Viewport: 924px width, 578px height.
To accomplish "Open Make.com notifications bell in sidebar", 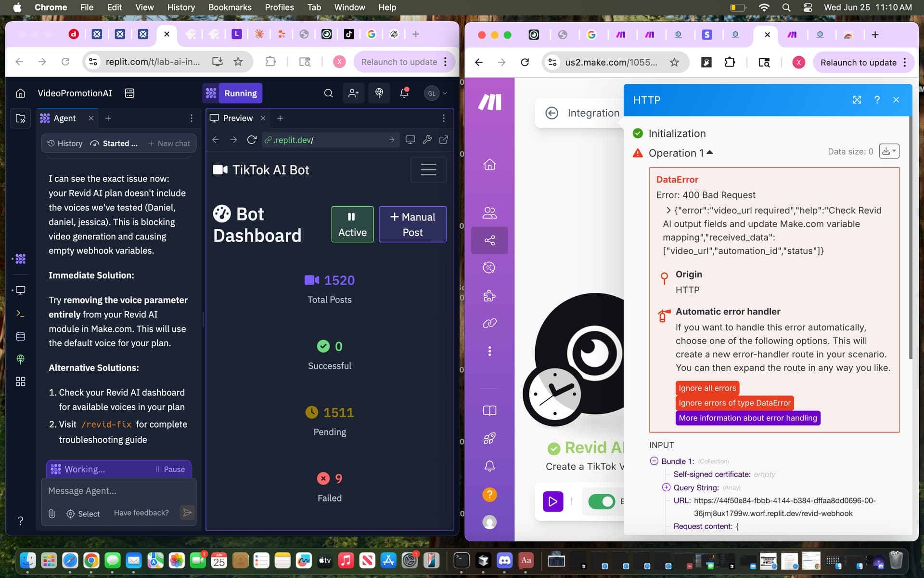I will point(489,466).
